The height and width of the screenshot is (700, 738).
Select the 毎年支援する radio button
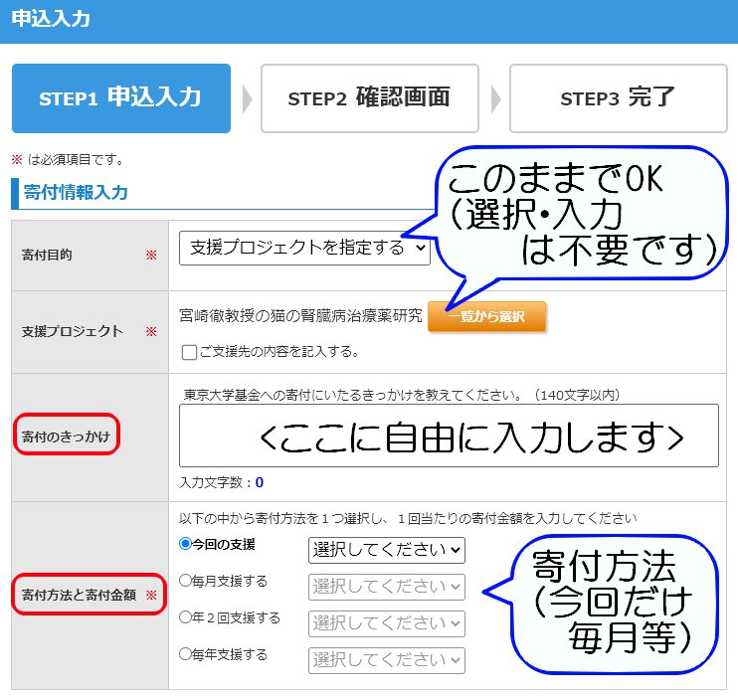tap(185, 654)
